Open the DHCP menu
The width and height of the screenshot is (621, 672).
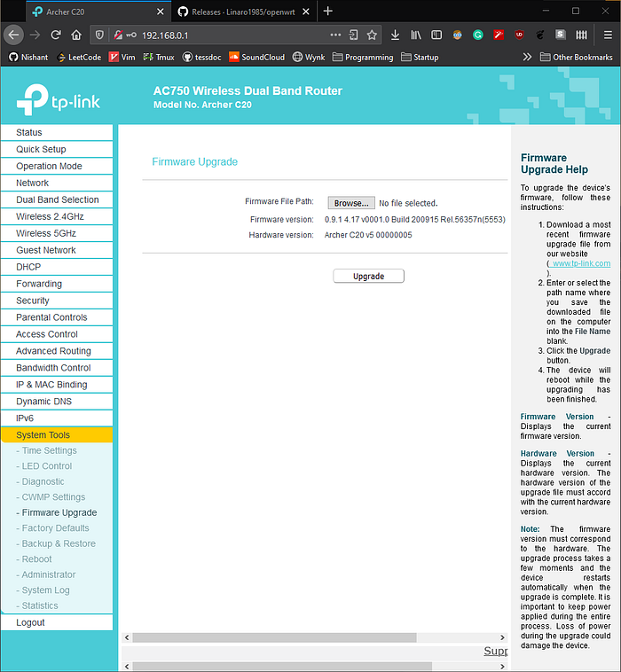pos(57,267)
